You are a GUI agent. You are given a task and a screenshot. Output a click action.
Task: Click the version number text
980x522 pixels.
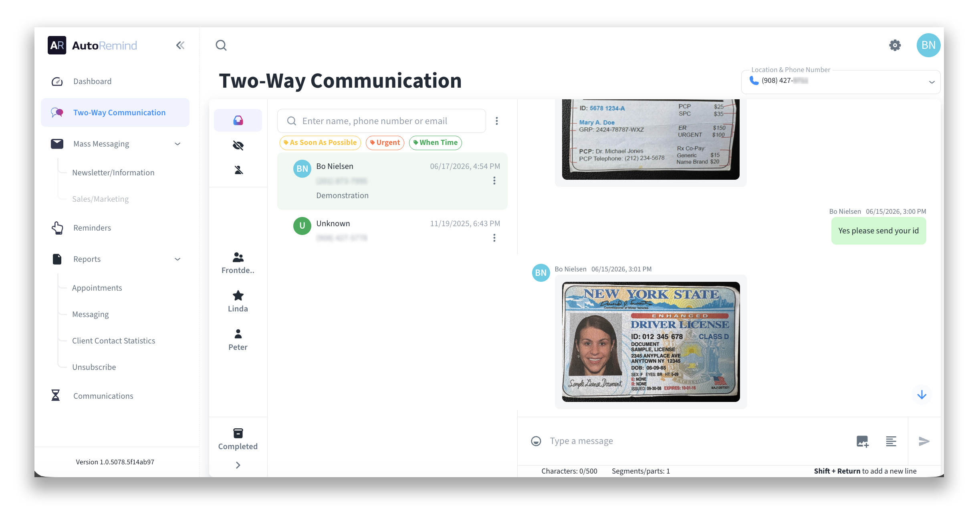(x=115, y=462)
